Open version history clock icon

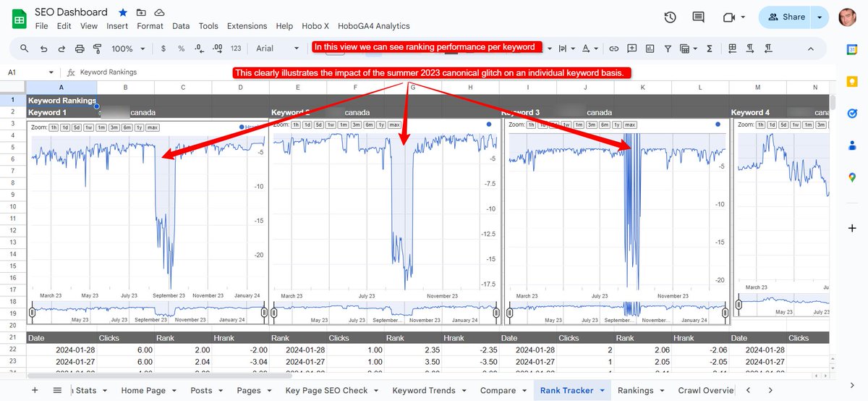(670, 17)
